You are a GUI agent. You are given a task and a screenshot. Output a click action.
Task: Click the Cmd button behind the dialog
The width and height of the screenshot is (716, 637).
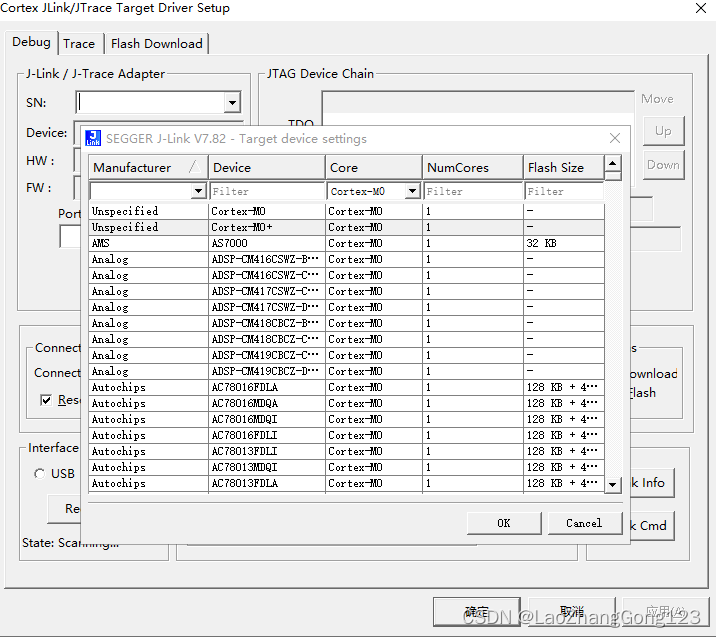pyautogui.click(x=652, y=526)
